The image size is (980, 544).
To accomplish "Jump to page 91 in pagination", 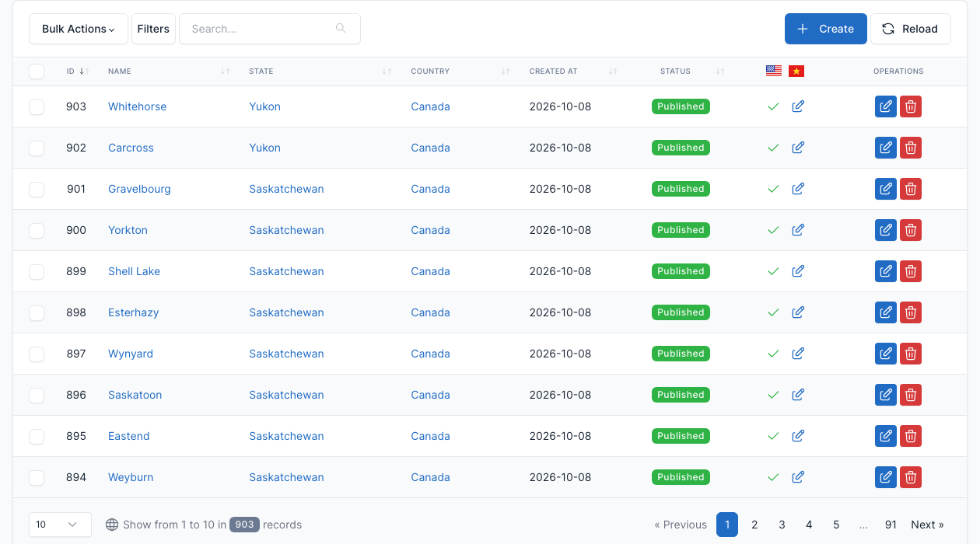I will click(891, 525).
